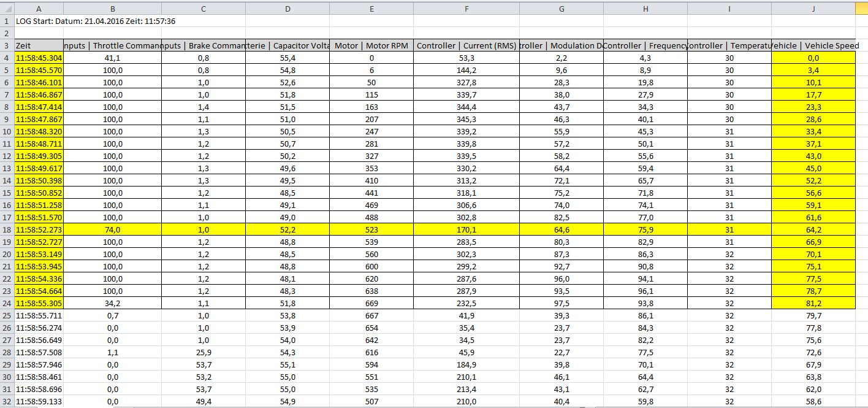The width and height of the screenshot is (868, 408).
Task: Click the Zeit header cell
Action: click(39, 45)
